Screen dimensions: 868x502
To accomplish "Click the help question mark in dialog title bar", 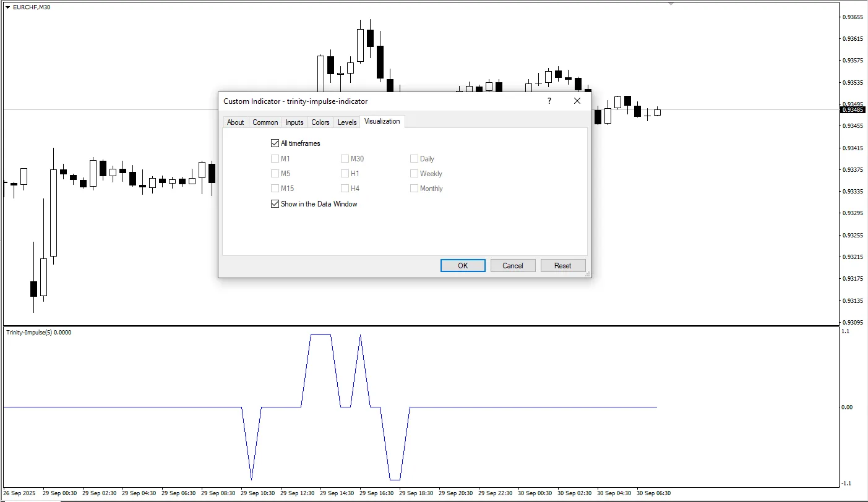I will click(x=549, y=101).
